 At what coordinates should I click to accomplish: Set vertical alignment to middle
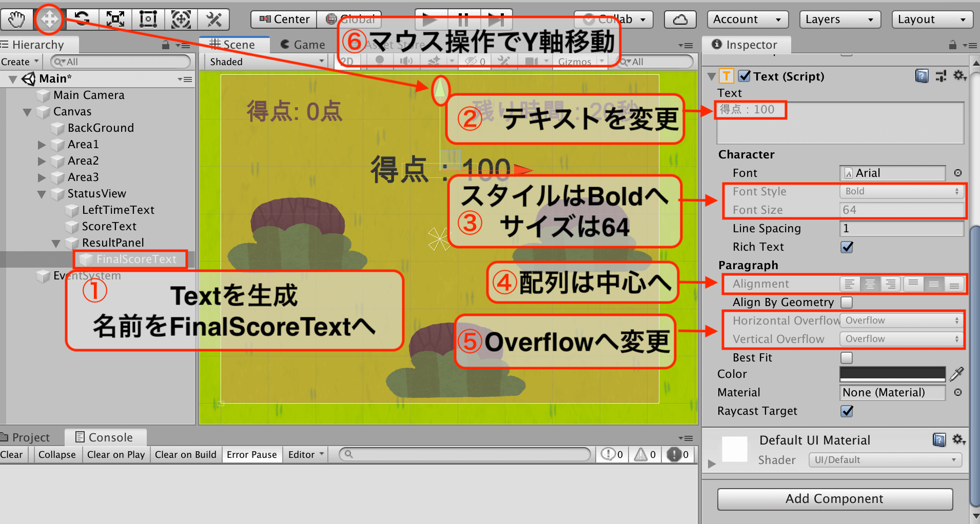[x=934, y=284]
